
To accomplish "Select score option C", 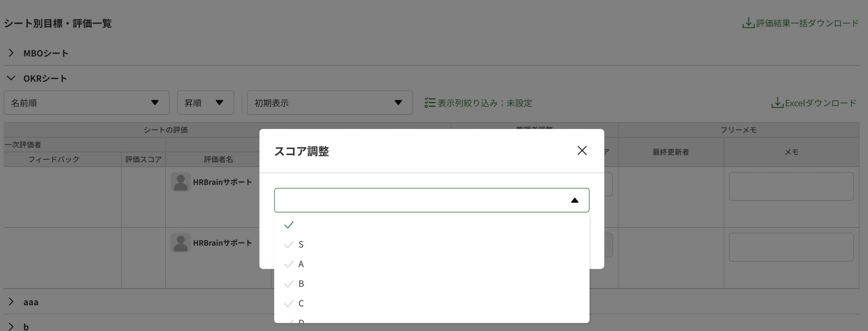I will [301, 303].
